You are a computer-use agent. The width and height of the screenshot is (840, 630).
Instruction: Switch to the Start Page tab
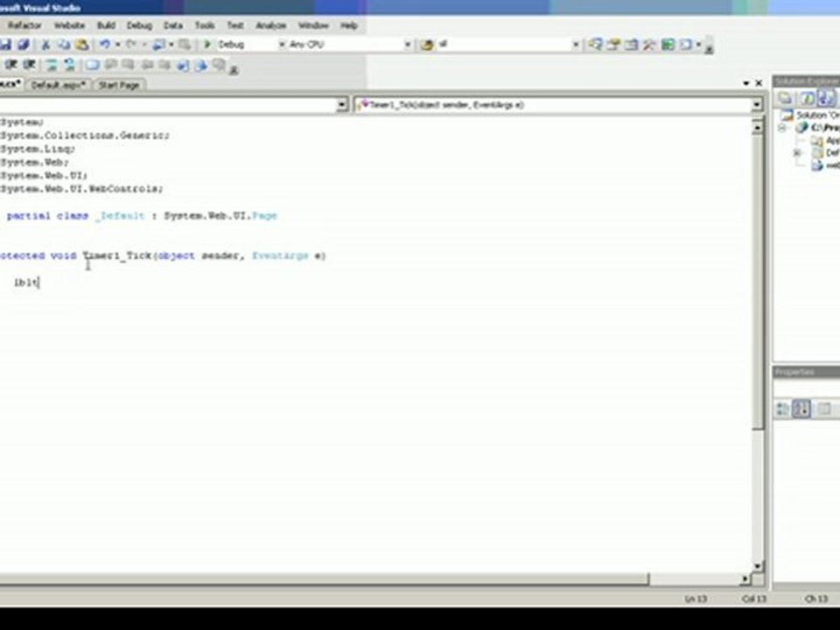119,85
